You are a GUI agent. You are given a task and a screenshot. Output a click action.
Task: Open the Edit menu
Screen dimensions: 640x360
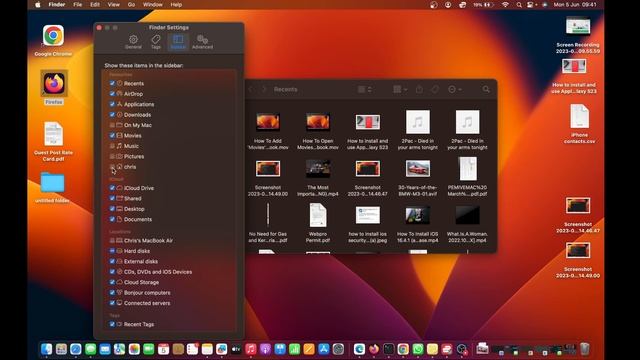[95, 5]
